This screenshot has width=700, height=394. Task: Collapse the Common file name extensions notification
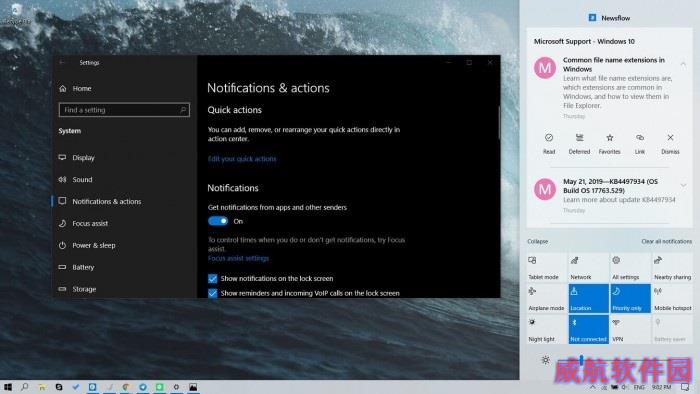coord(683,65)
